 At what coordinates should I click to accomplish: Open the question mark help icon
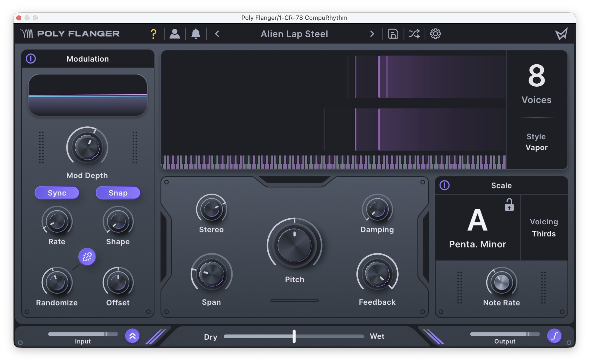tap(154, 34)
